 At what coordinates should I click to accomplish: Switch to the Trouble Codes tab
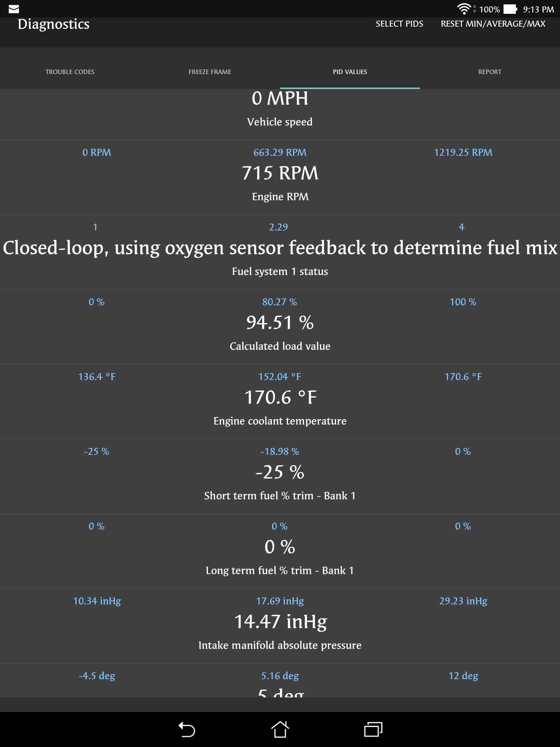coord(70,72)
